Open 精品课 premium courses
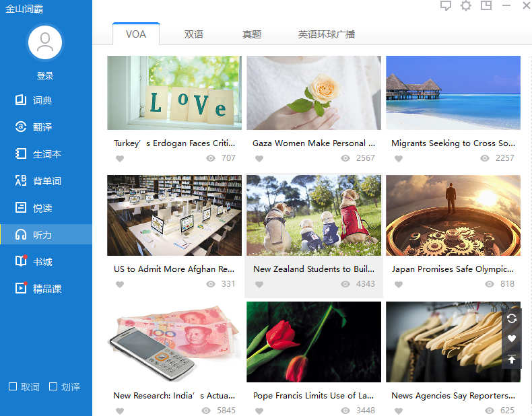 [46, 289]
